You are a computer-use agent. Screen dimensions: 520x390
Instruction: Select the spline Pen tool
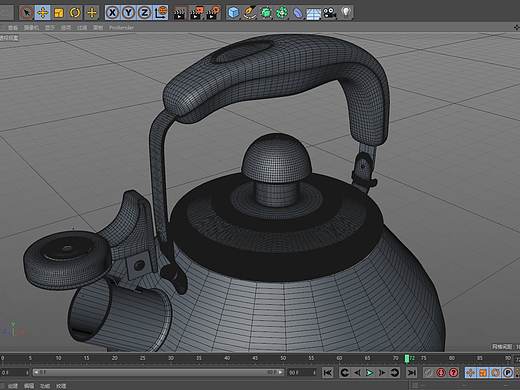(250, 13)
